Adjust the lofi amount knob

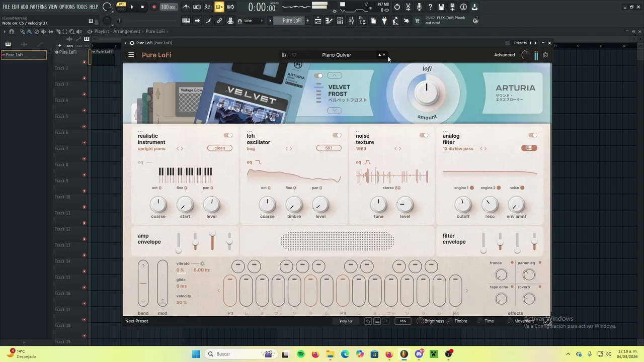[x=427, y=93]
